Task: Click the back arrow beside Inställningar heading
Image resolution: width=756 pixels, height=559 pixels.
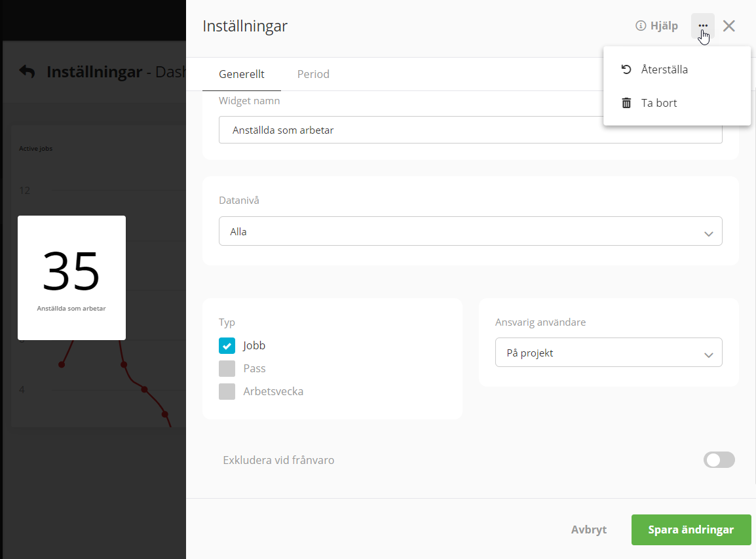Action: click(x=27, y=71)
